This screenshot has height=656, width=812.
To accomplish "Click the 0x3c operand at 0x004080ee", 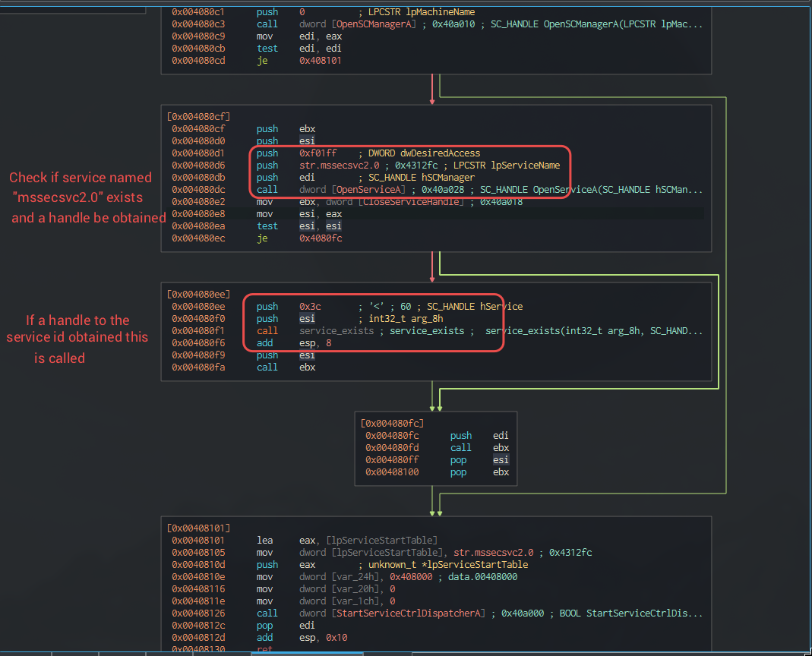I will pos(310,307).
